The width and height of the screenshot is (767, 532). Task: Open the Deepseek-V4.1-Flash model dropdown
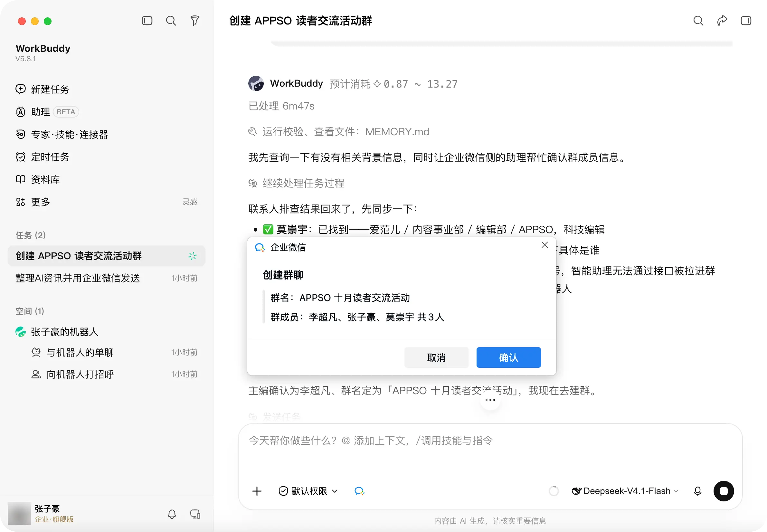pyautogui.click(x=625, y=491)
